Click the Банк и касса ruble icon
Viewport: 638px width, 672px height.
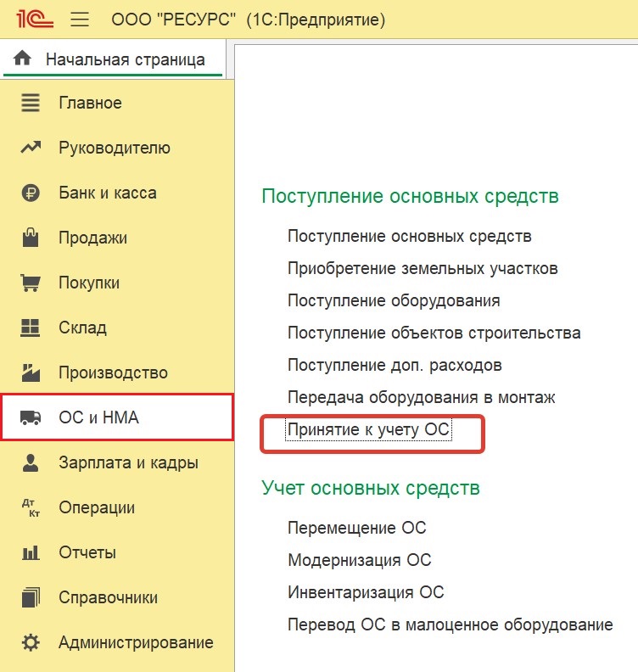point(31,193)
